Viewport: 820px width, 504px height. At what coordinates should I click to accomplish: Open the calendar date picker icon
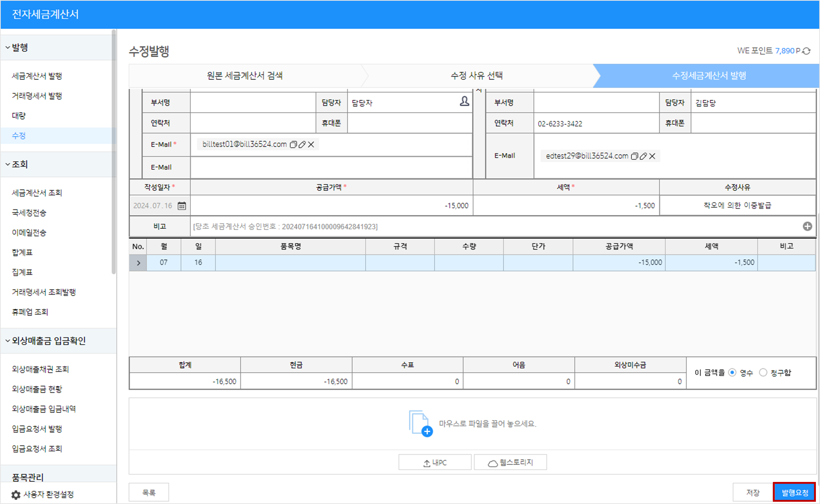[182, 206]
